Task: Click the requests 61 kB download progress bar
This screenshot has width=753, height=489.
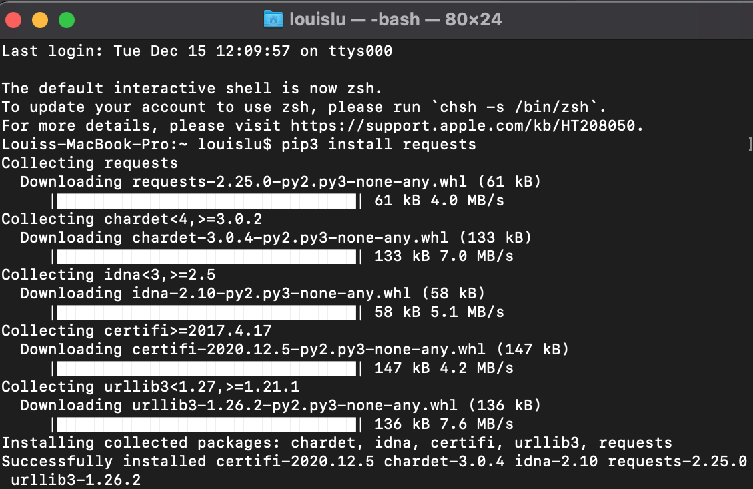Action: point(206,201)
